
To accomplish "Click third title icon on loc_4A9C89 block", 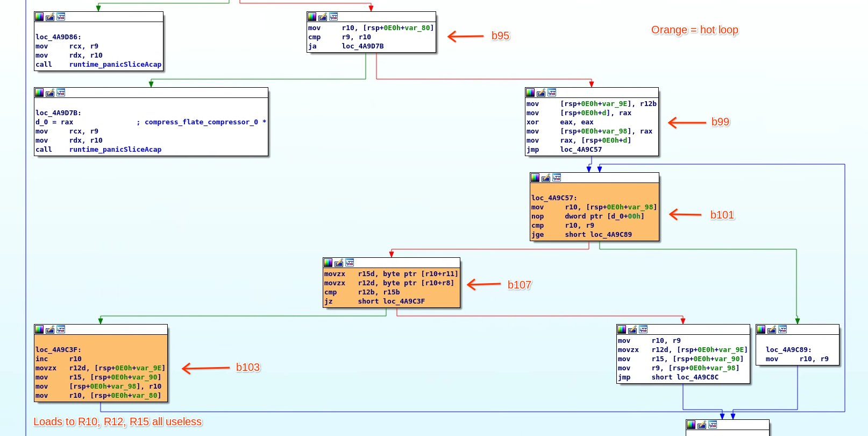I will 782,329.
